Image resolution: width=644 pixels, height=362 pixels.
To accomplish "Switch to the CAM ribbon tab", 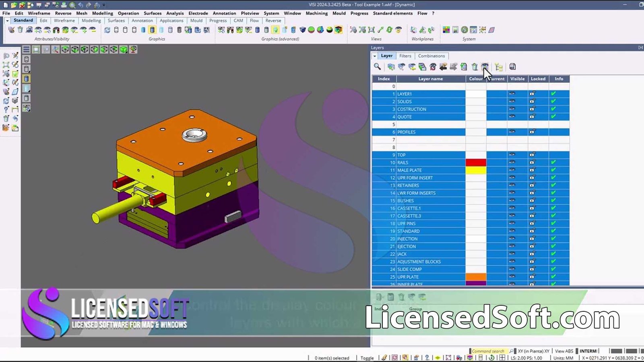I will point(238,21).
